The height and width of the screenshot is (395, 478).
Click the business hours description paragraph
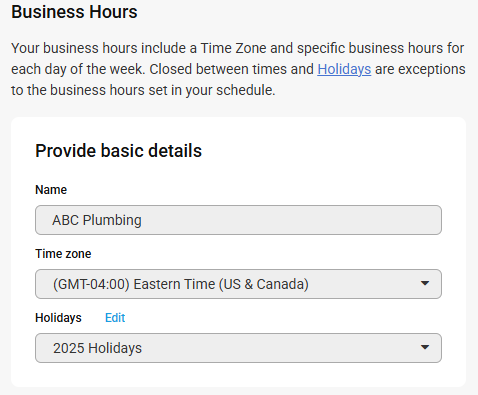(x=238, y=69)
